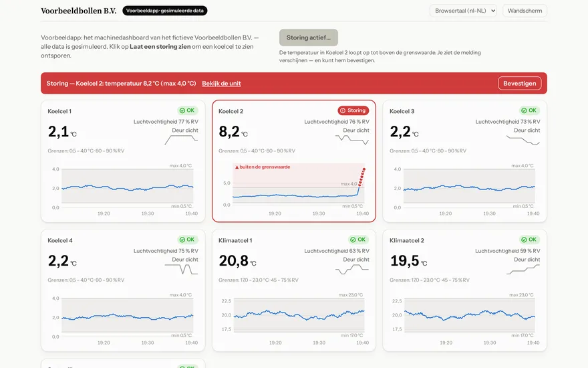Image resolution: width=588 pixels, height=368 pixels.
Task: Click the Wandscherm button
Action: tap(525, 11)
